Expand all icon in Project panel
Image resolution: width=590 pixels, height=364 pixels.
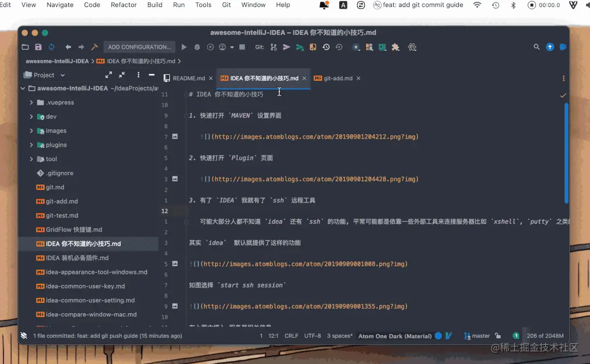(x=109, y=75)
